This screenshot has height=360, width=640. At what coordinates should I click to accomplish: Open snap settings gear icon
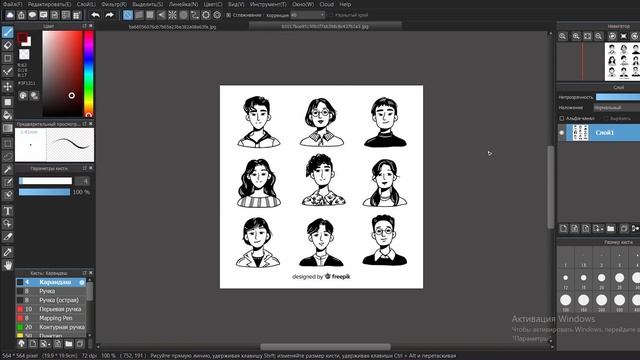[x=217, y=15]
